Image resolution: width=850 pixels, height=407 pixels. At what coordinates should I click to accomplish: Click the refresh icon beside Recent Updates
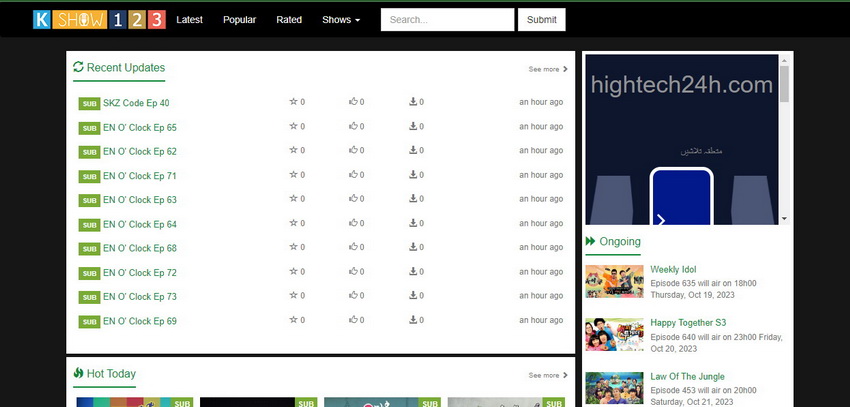tap(78, 67)
